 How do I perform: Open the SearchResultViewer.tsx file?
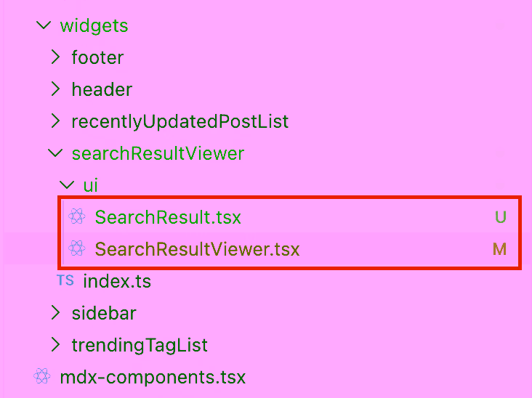197,249
